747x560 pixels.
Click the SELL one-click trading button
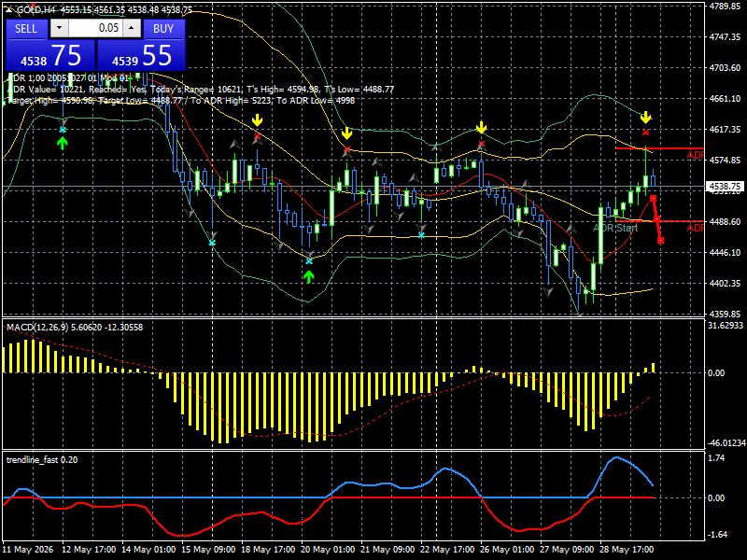coord(26,29)
